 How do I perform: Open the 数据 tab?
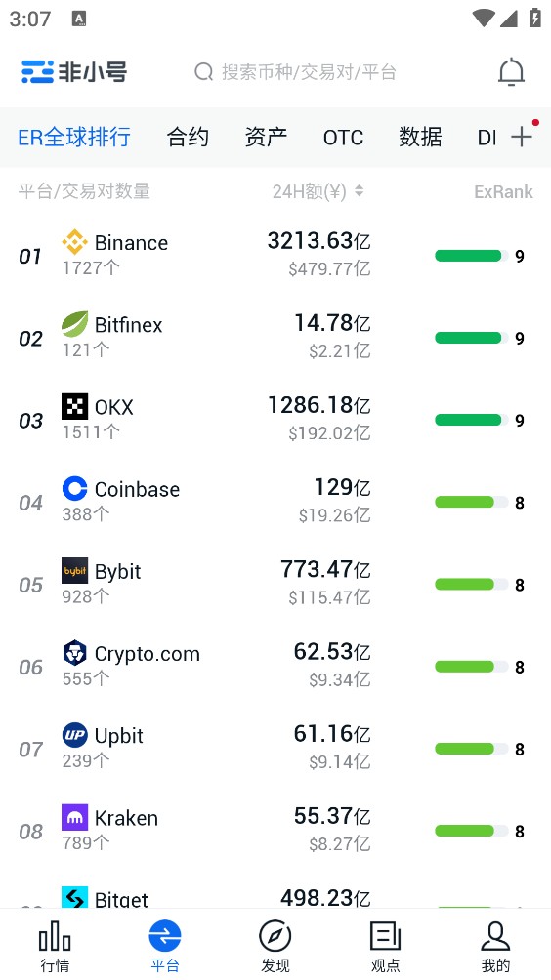click(x=420, y=137)
